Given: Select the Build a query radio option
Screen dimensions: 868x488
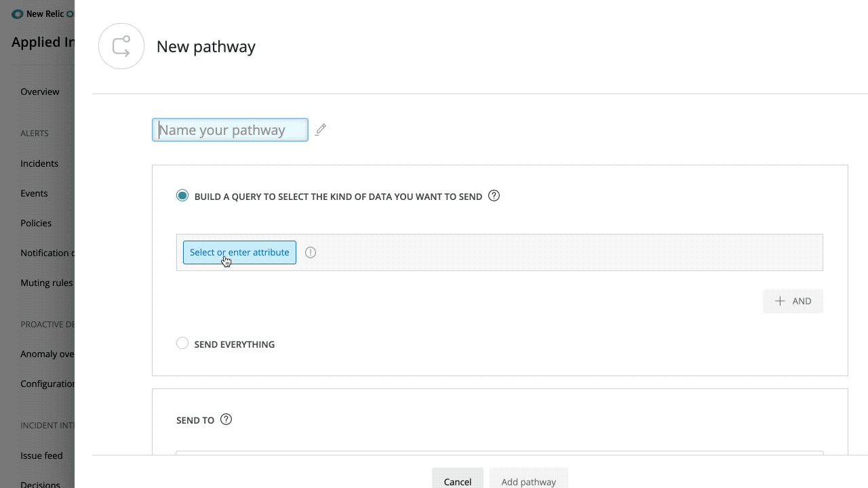Looking at the screenshot, I should (182, 195).
